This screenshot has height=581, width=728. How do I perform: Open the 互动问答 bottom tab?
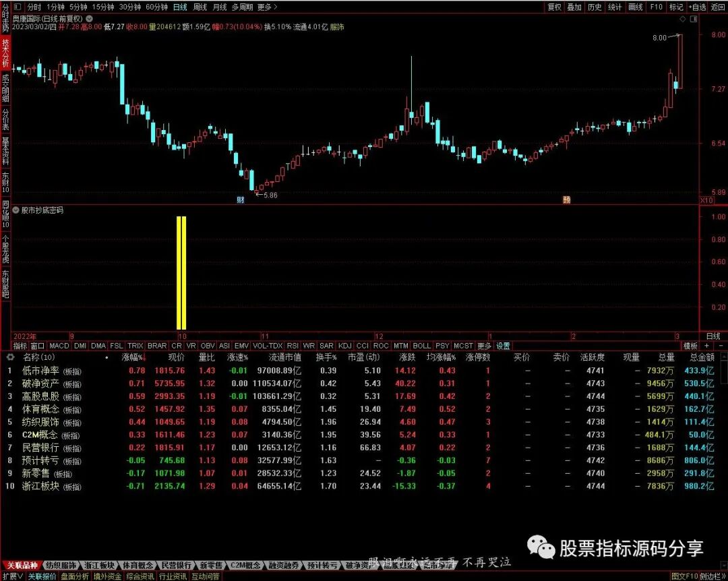coord(206,576)
